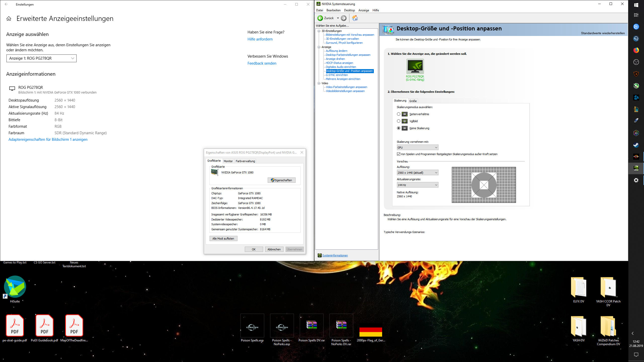Open the Aktualisierungsrate 144 Hz dropdown

tap(417, 185)
